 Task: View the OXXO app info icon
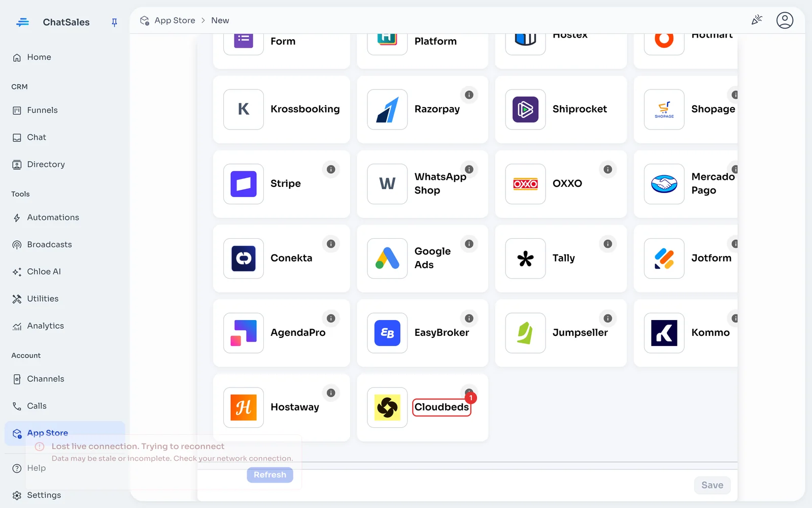(607, 170)
